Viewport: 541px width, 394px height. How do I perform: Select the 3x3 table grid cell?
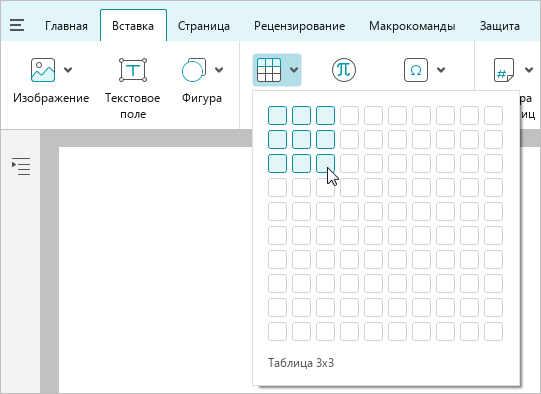[325, 164]
